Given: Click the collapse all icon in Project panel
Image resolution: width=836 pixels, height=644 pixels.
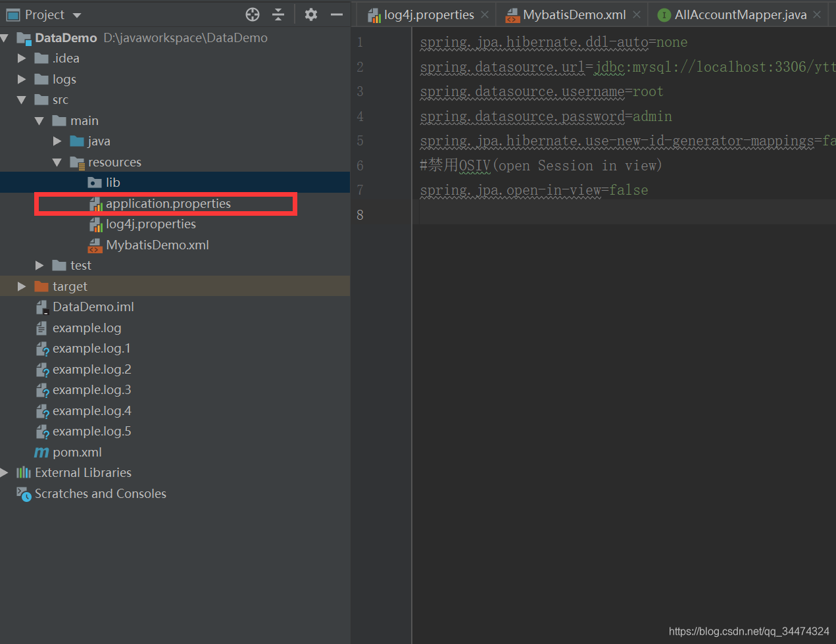Looking at the screenshot, I should [x=278, y=14].
